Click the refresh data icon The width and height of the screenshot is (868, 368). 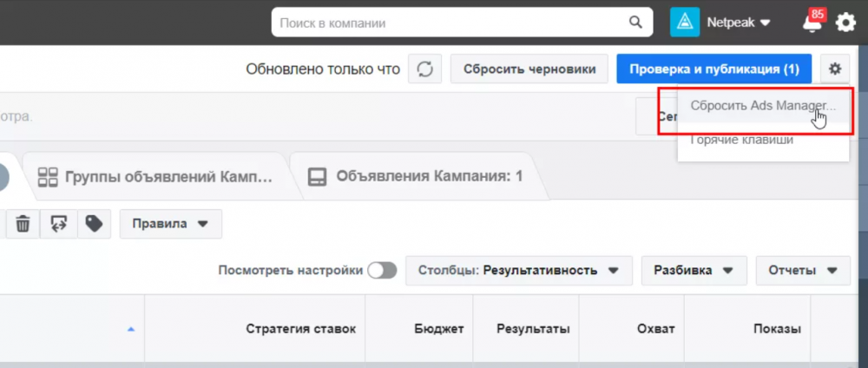[x=424, y=69]
